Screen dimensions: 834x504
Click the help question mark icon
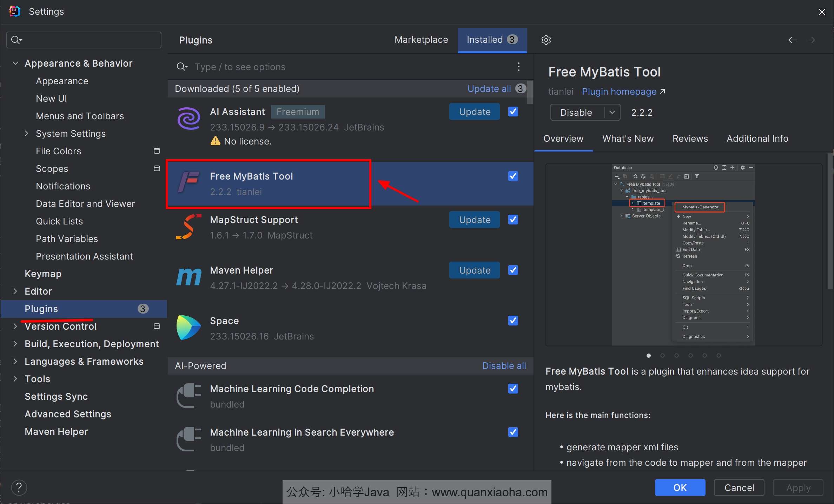pos(19,488)
